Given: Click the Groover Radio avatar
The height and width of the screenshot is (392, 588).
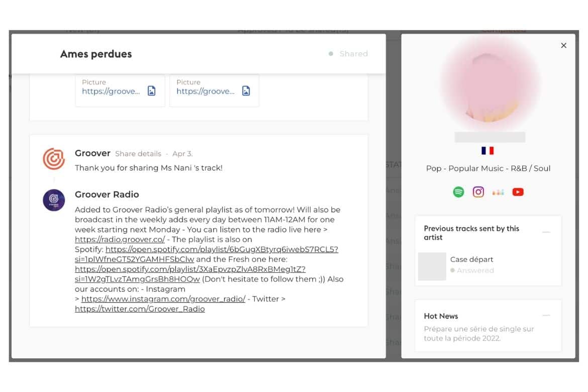Looking at the screenshot, I should [54, 200].
